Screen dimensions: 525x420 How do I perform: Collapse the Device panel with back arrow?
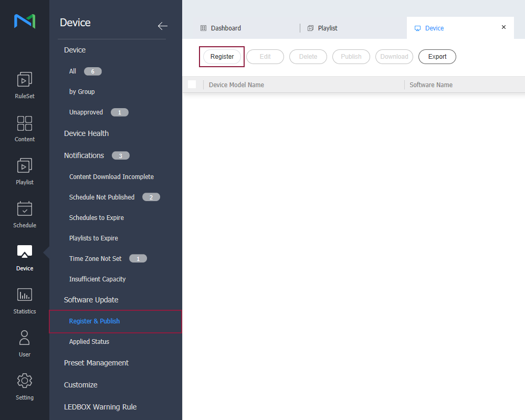click(162, 26)
